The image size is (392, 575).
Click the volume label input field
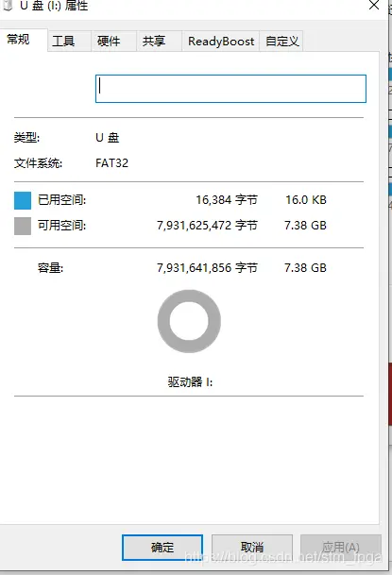point(230,89)
